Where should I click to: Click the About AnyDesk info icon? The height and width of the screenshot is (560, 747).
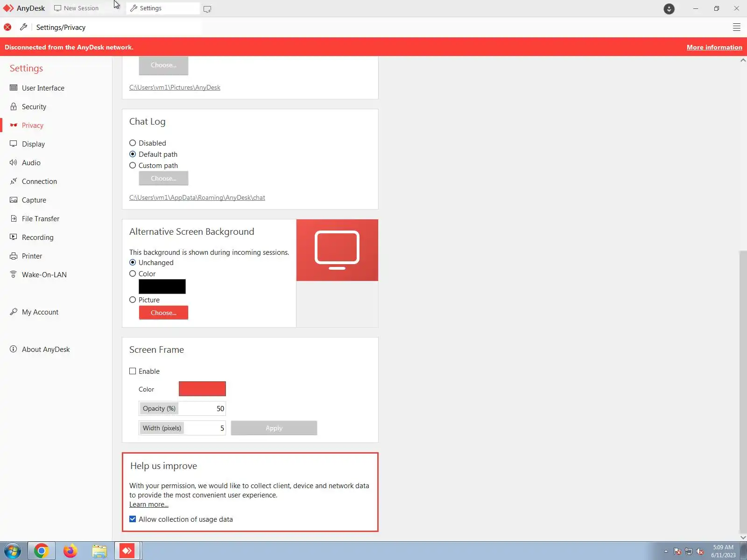click(14, 349)
